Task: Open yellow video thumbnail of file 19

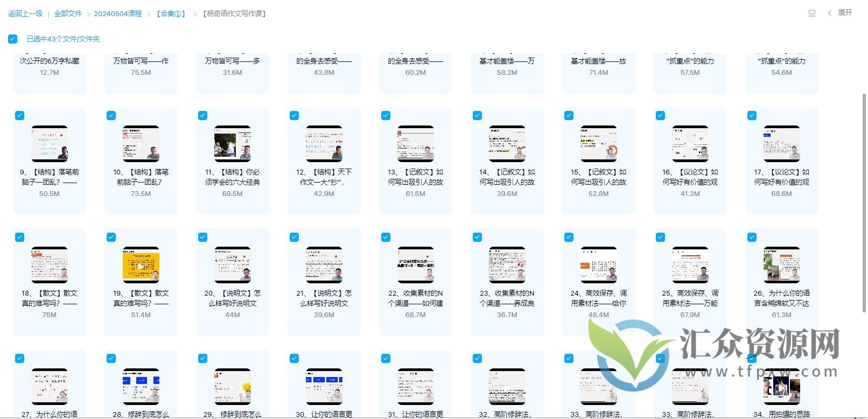Action: tap(141, 265)
